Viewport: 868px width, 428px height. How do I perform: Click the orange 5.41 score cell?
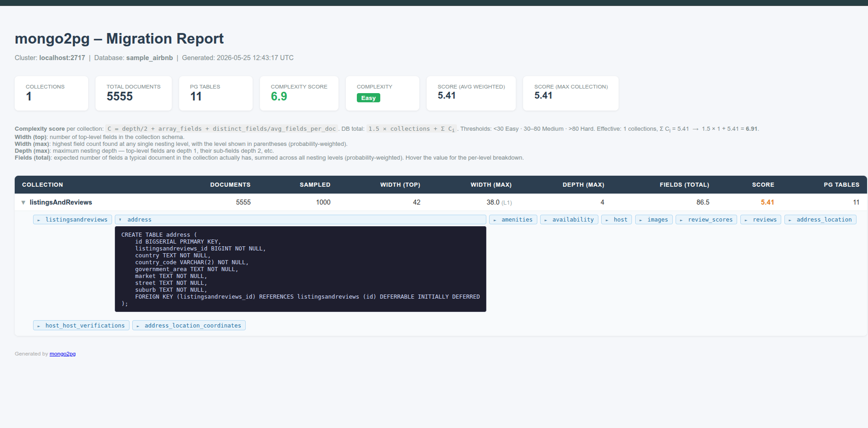click(767, 202)
